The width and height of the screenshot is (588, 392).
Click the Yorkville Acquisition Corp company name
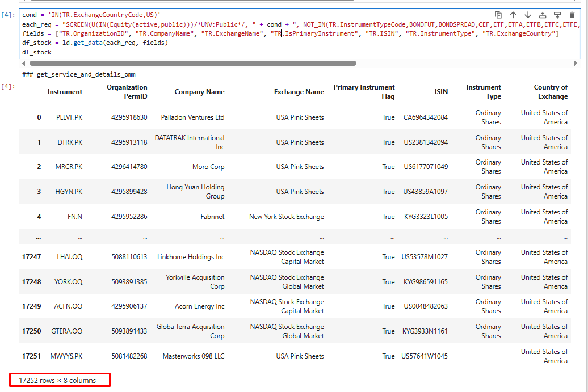click(x=195, y=282)
